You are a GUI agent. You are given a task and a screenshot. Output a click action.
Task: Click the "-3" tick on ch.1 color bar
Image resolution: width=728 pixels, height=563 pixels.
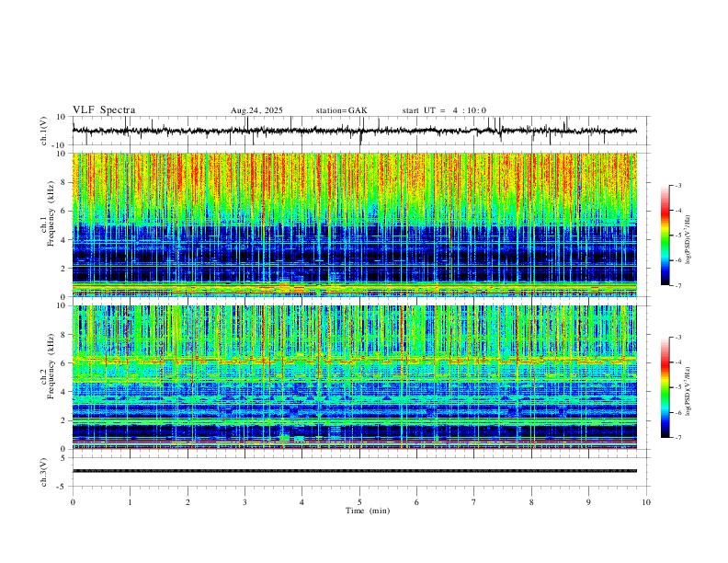tap(677, 185)
